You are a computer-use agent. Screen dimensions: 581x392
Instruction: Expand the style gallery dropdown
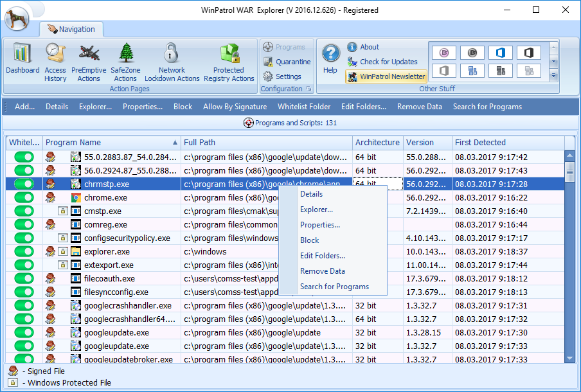(x=554, y=76)
